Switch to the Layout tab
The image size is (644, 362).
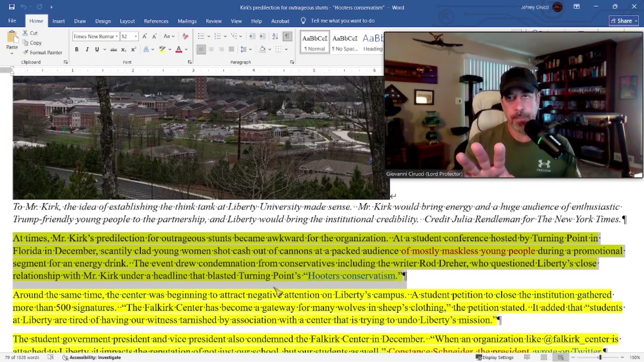pyautogui.click(x=127, y=21)
